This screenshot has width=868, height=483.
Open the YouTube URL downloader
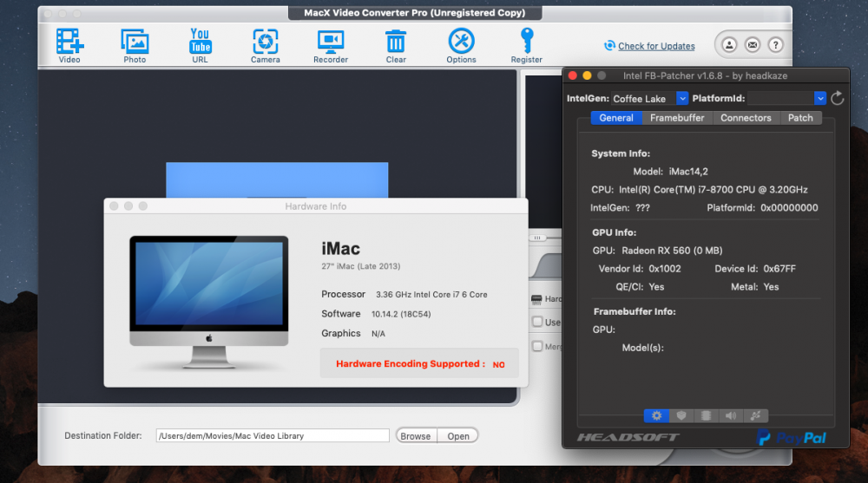(x=200, y=45)
